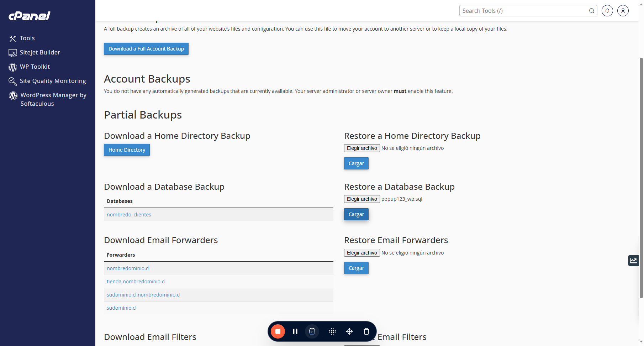
Task: Open Site Quality Monitoring
Action: 47,81
